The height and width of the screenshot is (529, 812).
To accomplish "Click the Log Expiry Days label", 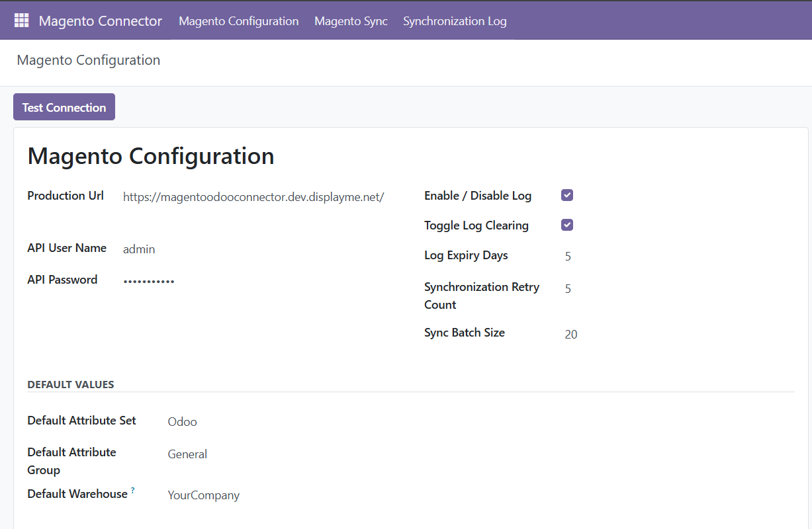I will (466, 255).
